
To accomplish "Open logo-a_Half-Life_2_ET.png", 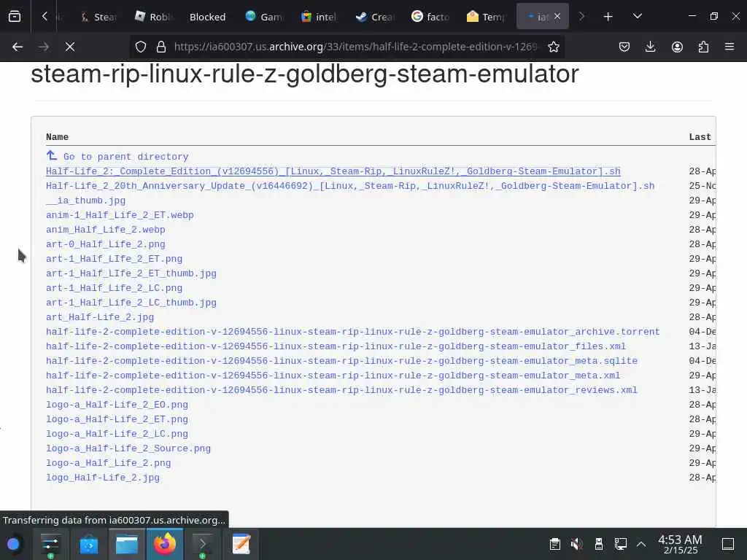I will pos(117,419).
